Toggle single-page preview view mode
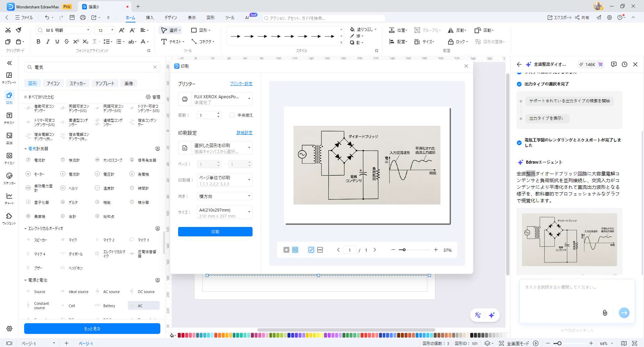The width and height of the screenshot is (644, 347). click(x=286, y=250)
